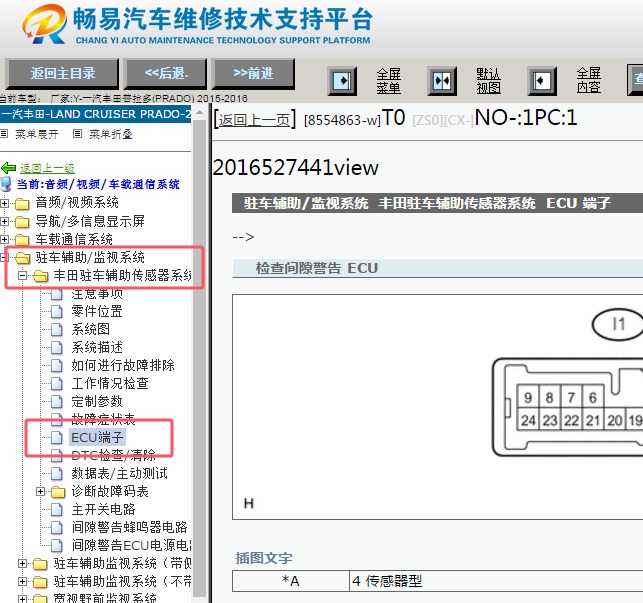
Task: Click the page icon beside 主开关电路
Action: [57, 510]
